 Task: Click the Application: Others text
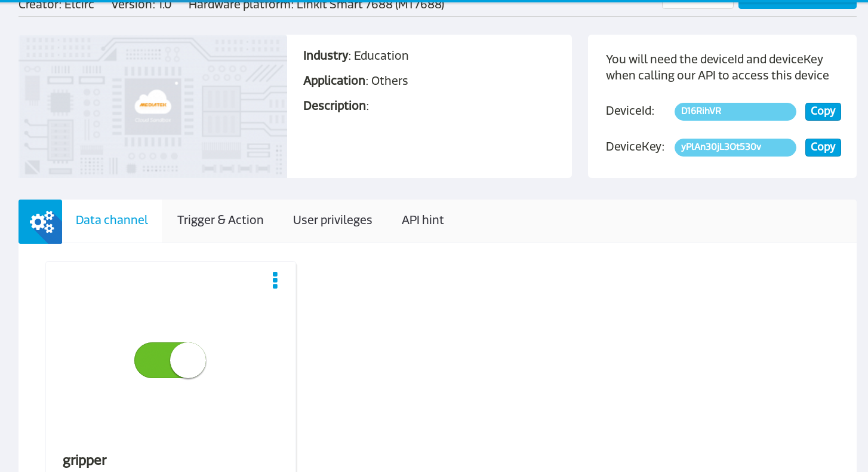356,81
